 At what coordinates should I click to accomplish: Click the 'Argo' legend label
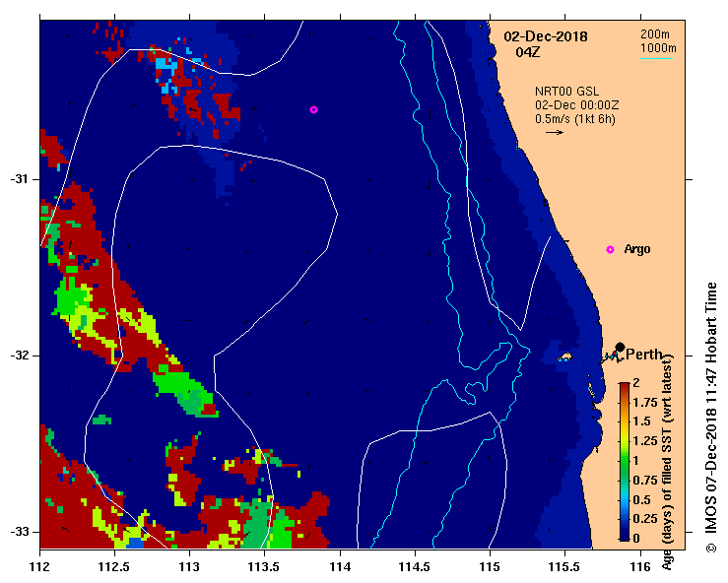pyautogui.click(x=637, y=249)
